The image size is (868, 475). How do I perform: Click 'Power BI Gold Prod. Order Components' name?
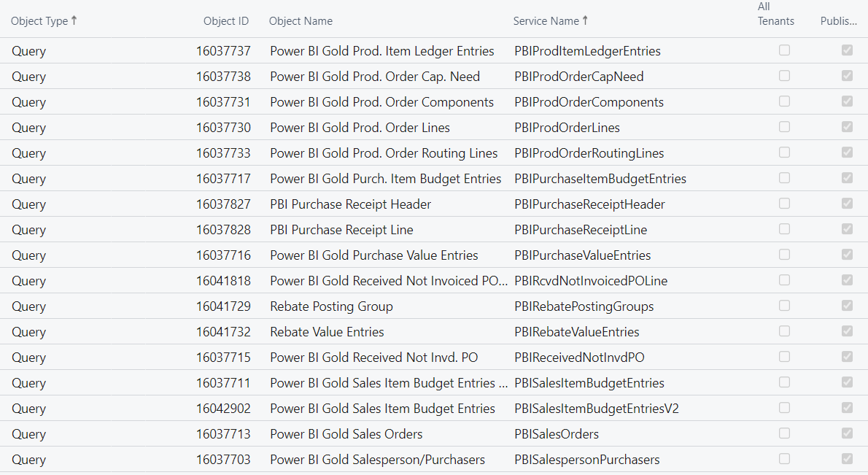pos(382,102)
